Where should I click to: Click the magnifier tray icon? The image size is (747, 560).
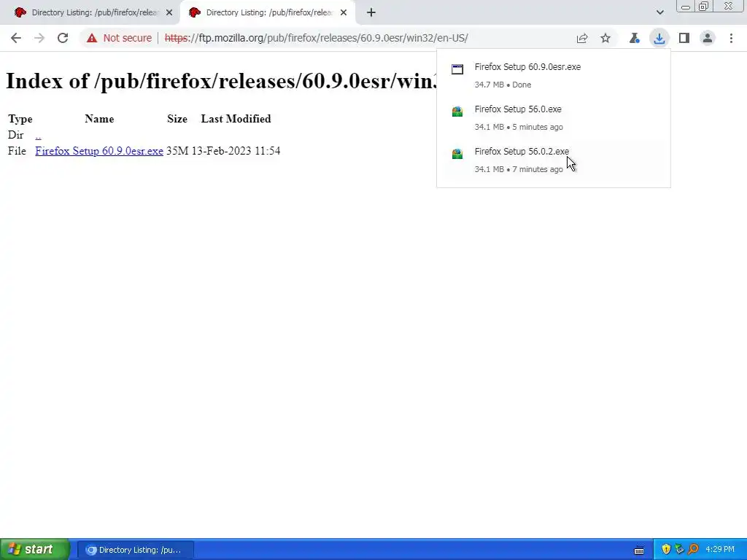[x=693, y=550]
